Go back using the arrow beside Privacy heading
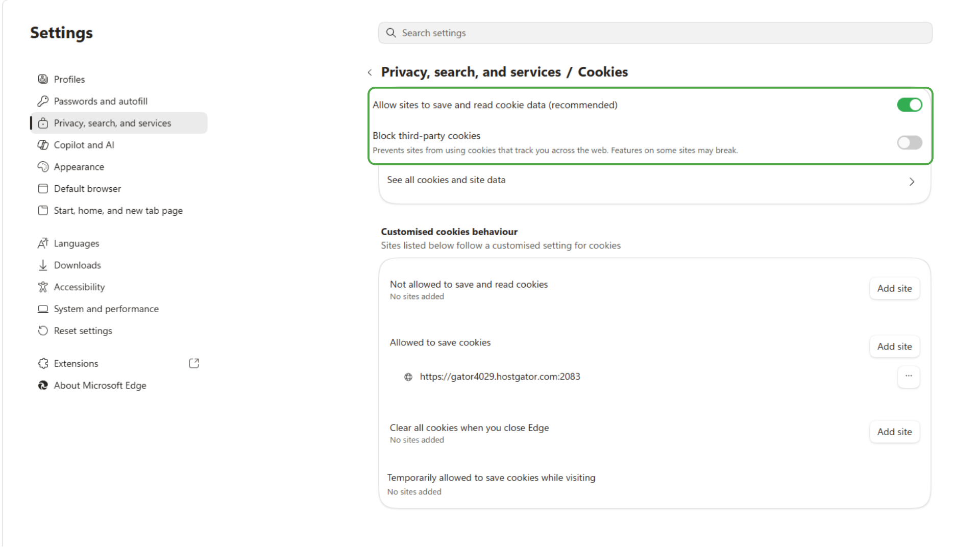Screen dimensions: 980x551 [370, 72]
